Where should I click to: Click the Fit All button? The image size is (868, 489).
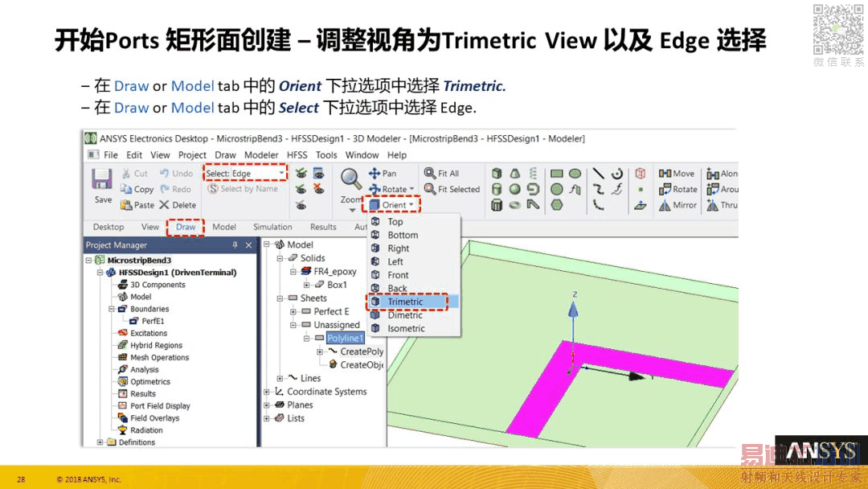tap(442, 174)
